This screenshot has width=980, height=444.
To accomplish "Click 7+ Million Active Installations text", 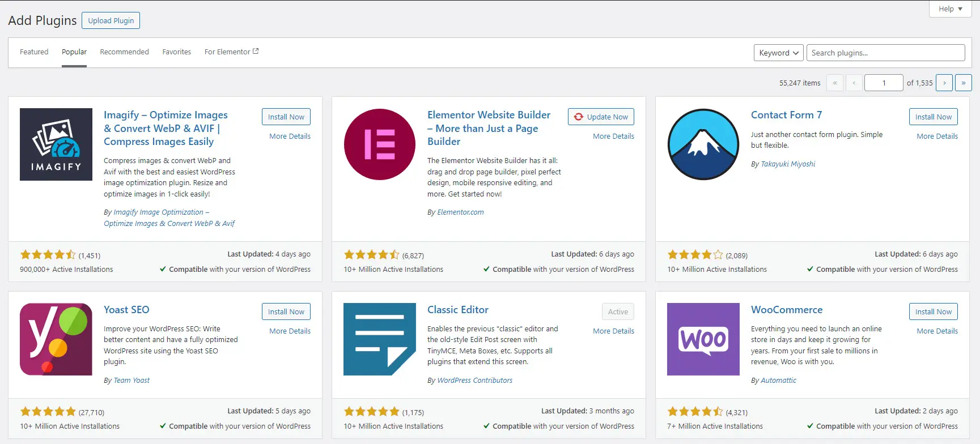I will (x=715, y=426).
